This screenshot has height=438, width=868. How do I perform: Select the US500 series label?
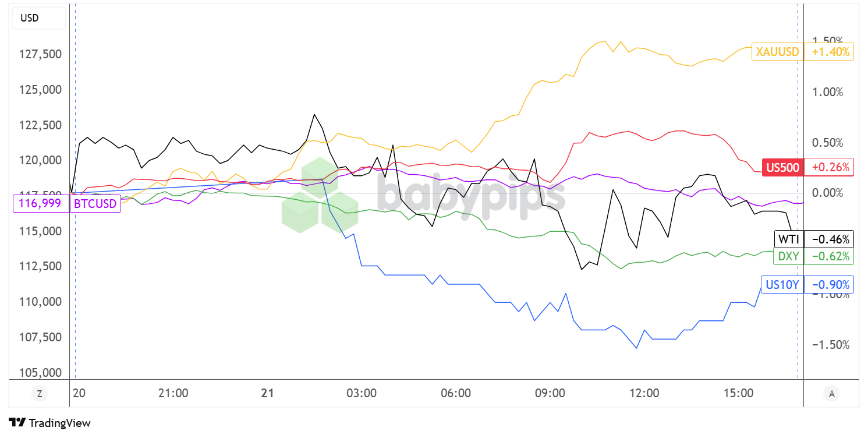783,168
